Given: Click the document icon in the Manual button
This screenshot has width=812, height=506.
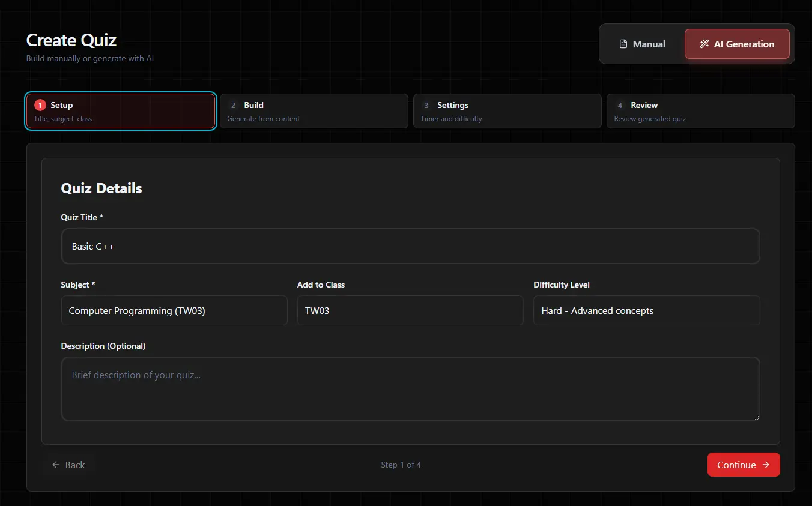Looking at the screenshot, I should 623,44.
